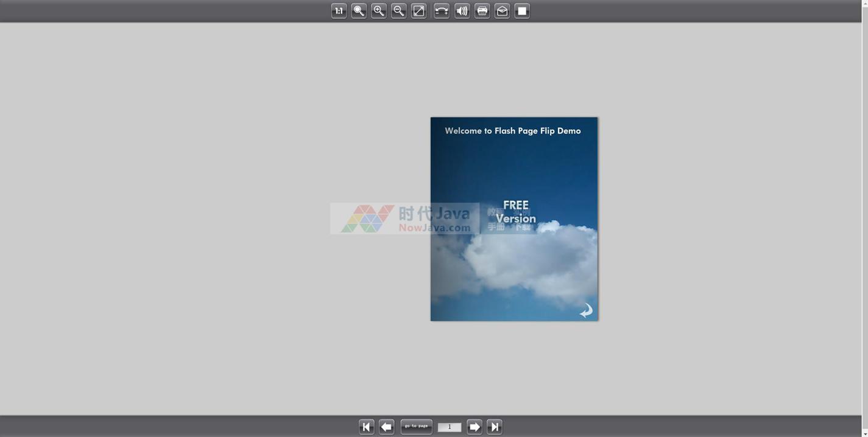Click the auto-flip speed arrows icon
This screenshot has height=437, width=868.
pos(442,11)
